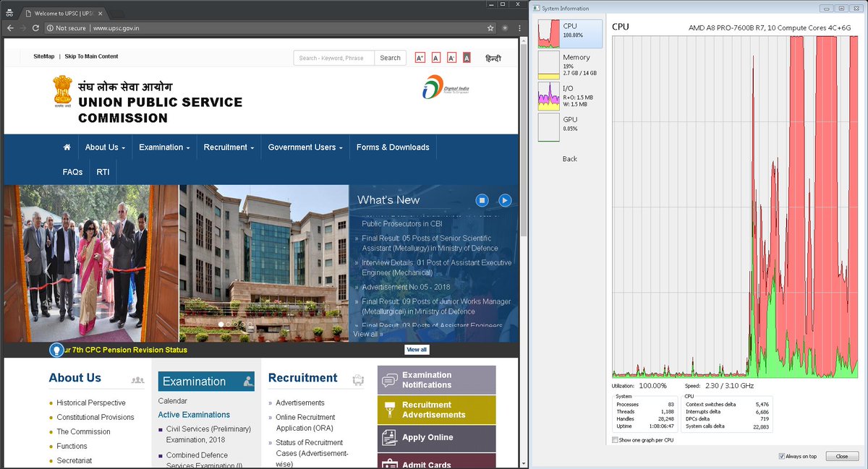The height and width of the screenshot is (469, 868).
Task: Open Historical Perspective link
Action: click(91, 403)
